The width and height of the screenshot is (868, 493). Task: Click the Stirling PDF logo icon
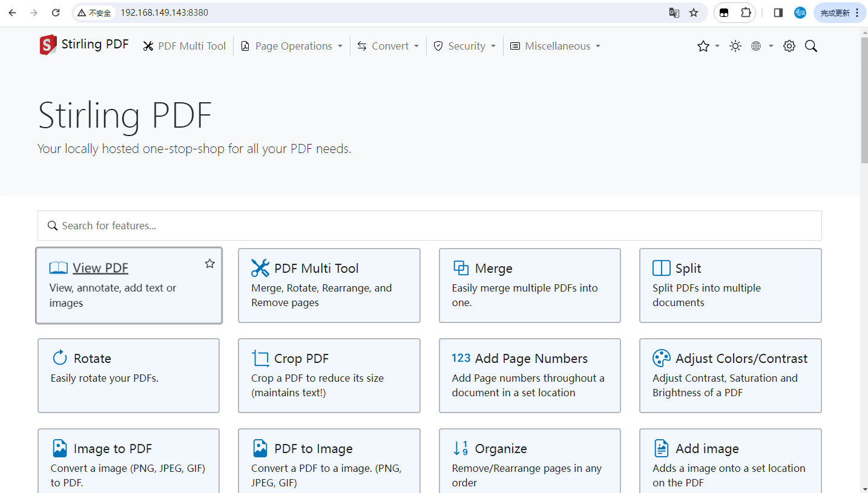click(48, 45)
